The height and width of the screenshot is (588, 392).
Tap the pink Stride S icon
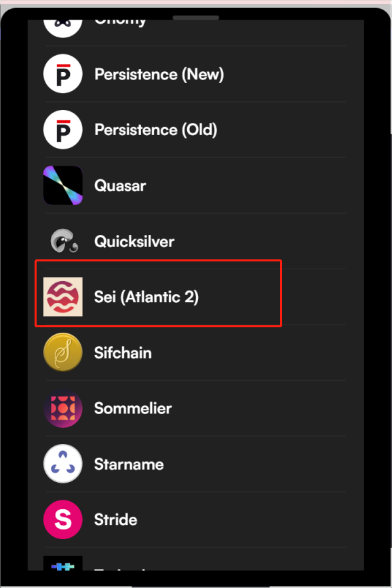tap(63, 519)
